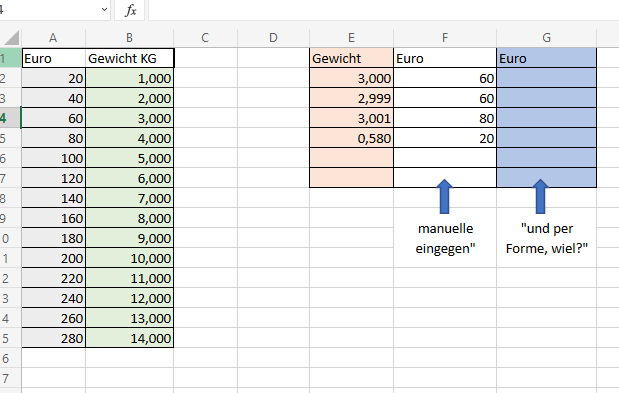The width and height of the screenshot is (619, 393).
Task: Select cell with value 180
Action: click(x=54, y=238)
